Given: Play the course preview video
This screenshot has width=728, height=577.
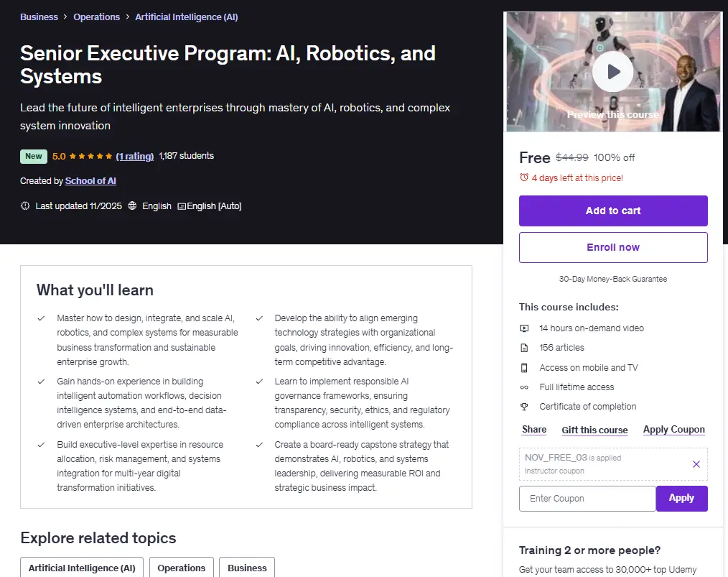Looking at the screenshot, I should (613, 72).
